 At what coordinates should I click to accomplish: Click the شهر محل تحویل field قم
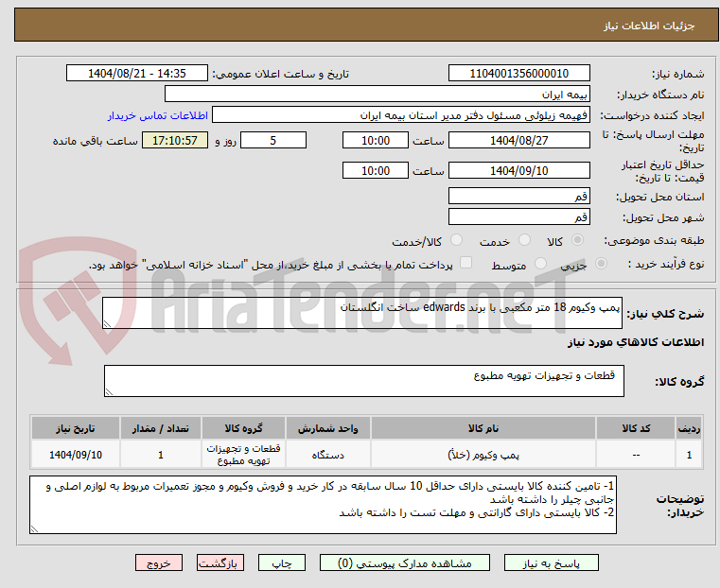518,216
